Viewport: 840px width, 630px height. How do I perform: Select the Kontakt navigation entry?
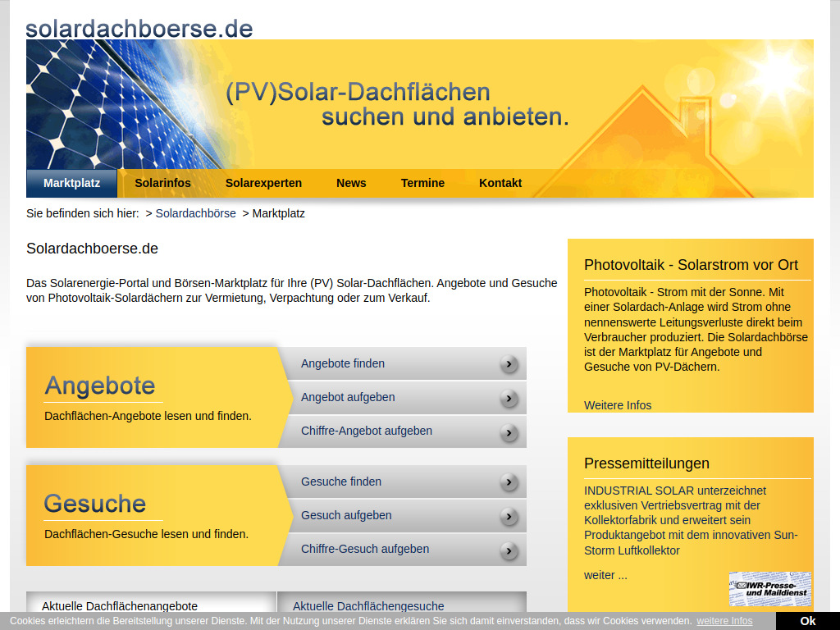coord(500,183)
